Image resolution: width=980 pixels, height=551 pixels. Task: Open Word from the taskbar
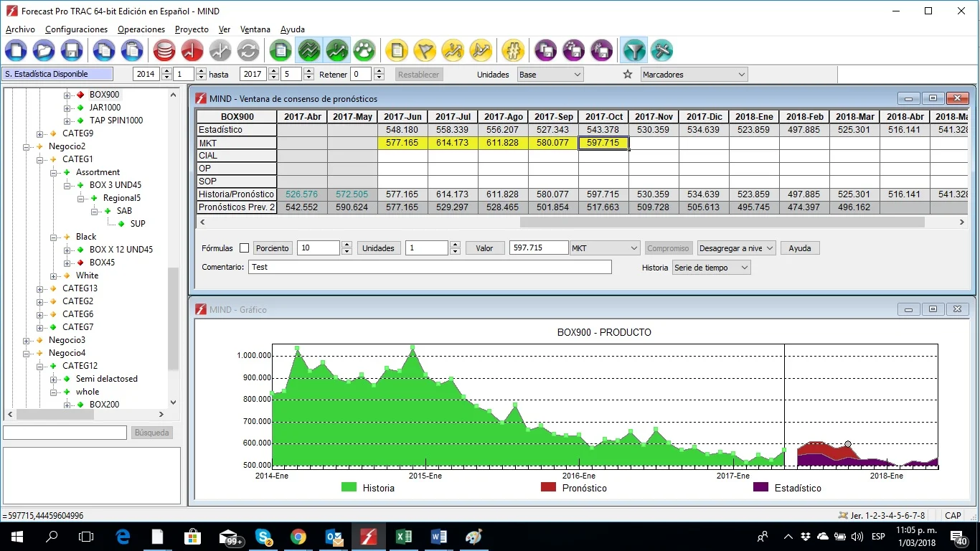[439, 537]
